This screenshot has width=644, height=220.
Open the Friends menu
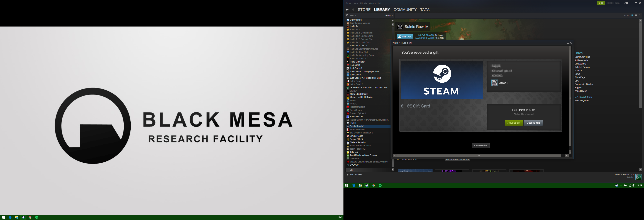pyautogui.click(x=364, y=3)
